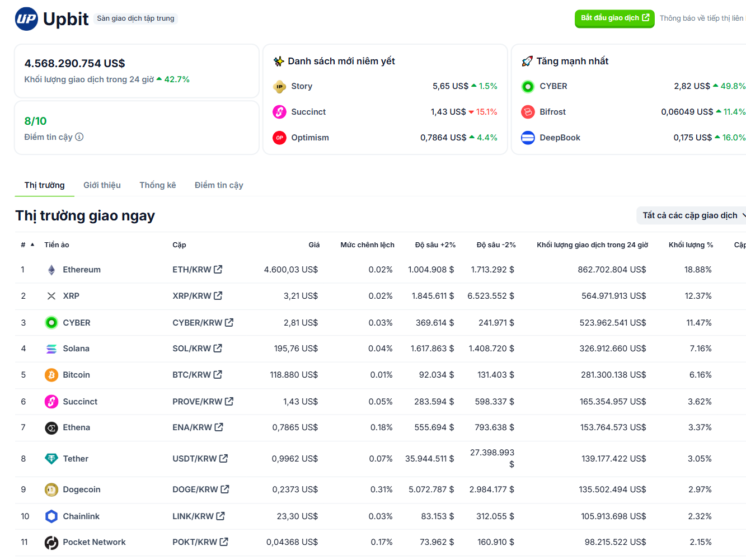746x560 pixels.
Task: Click Bitcoin price 118.880 US$
Action: pyautogui.click(x=294, y=375)
